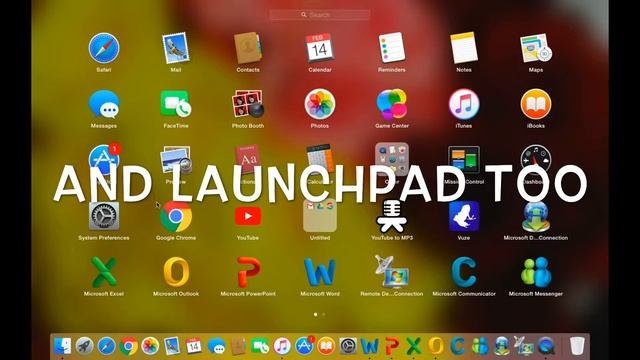Launch the Reminders app
This screenshot has width=640, height=360.
(391, 48)
